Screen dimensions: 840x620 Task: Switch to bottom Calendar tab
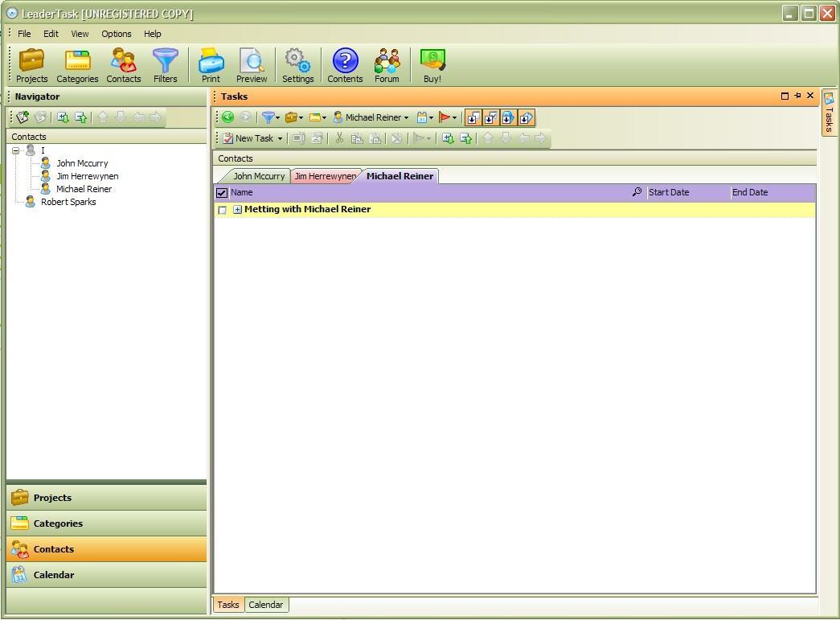pyautogui.click(x=266, y=605)
